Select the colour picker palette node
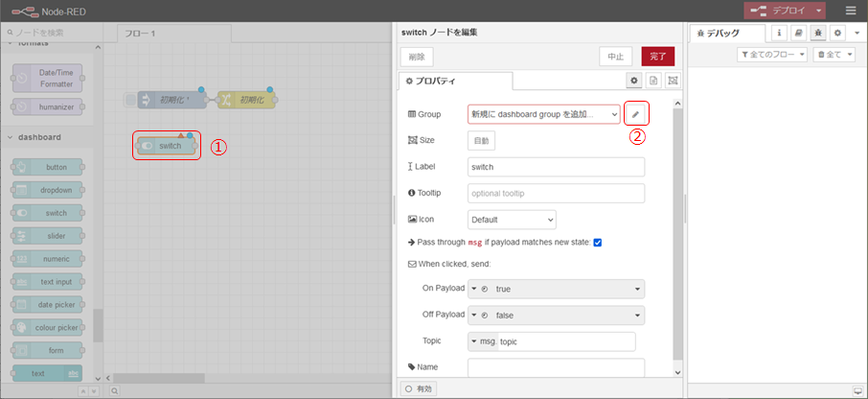This screenshot has height=399, width=868. [x=47, y=328]
